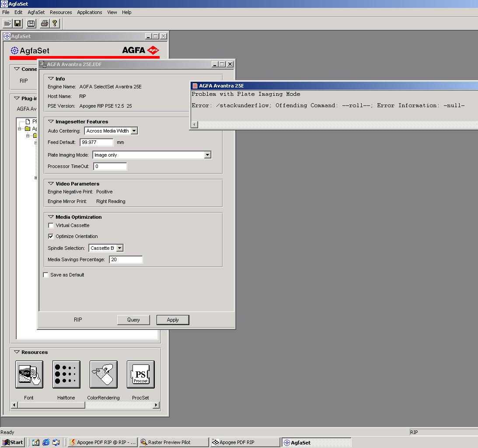The height and width of the screenshot is (448, 478).
Task: Click the Query button
Action: pyautogui.click(x=133, y=320)
